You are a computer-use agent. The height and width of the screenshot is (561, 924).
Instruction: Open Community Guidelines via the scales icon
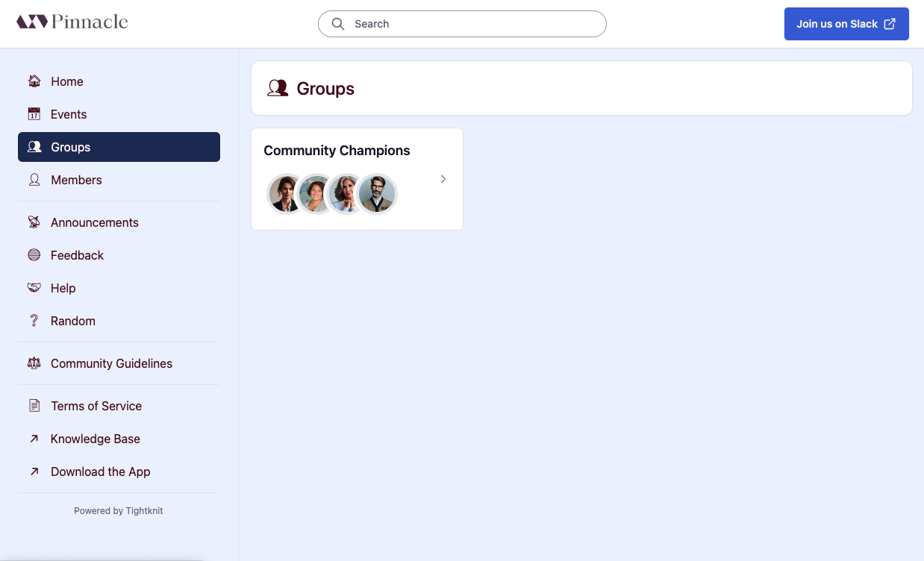pos(34,363)
